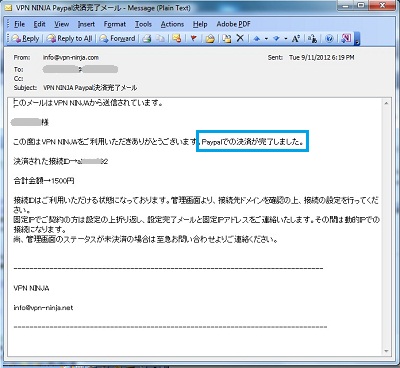400x368 pixels.
Task: Open the Edit menu
Action: [39, 24]
